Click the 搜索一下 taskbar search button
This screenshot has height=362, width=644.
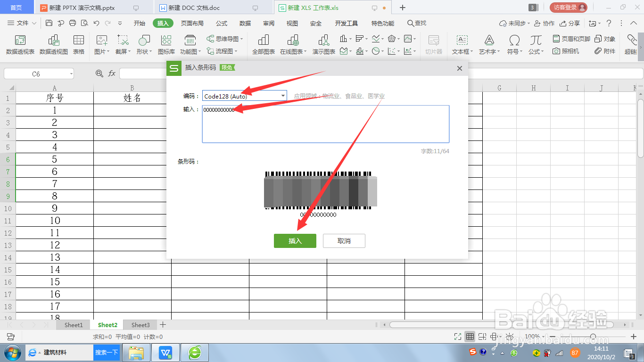pyautogui.click(x=106, y=352)
